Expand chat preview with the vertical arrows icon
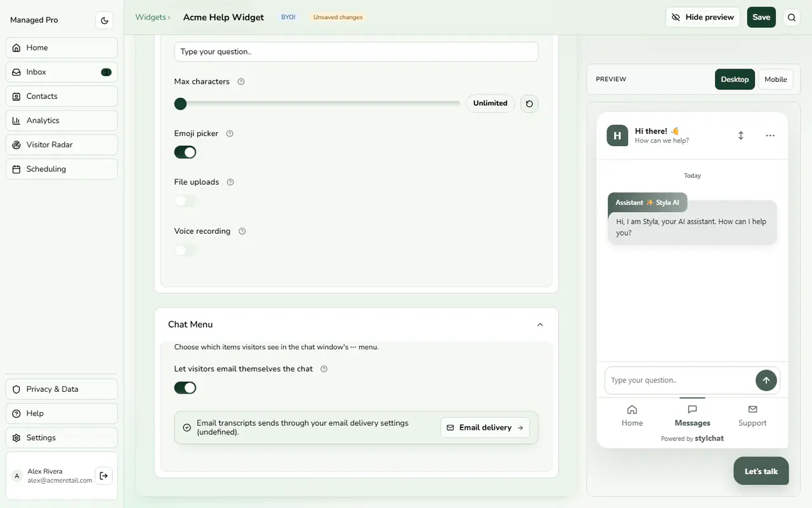 740,135
